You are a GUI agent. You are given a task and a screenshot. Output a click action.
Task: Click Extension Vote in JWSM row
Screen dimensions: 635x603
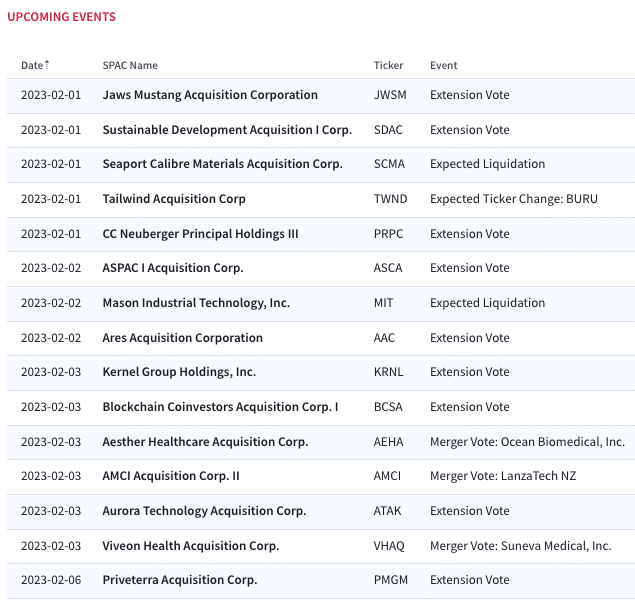(x=470, y=95)
